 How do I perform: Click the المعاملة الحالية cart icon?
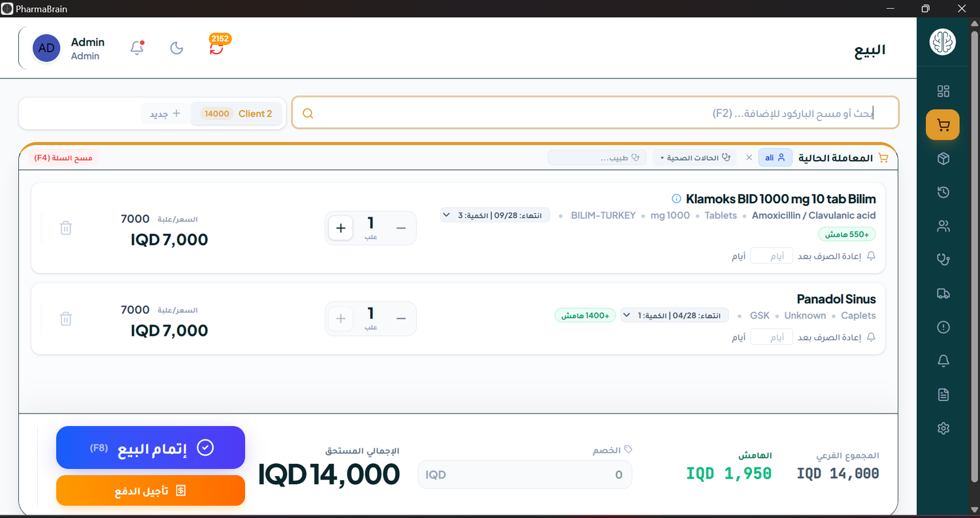tap(883, 157)
